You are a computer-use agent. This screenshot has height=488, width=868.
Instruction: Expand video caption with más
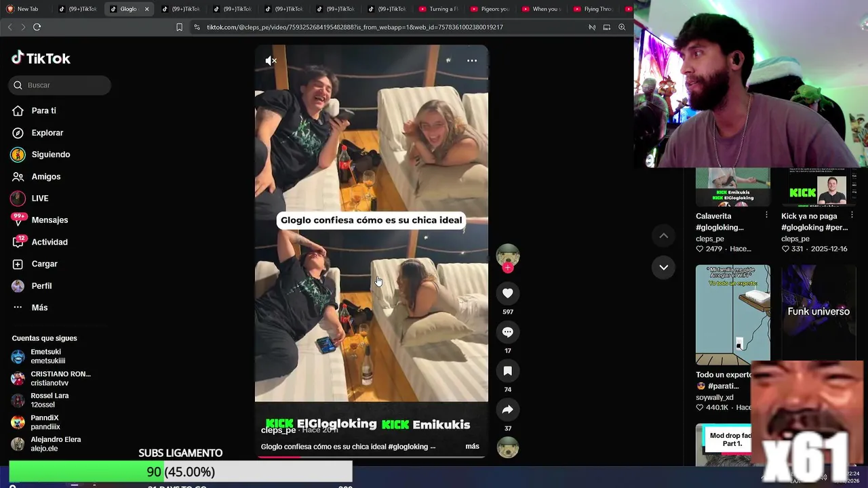[x=472, y=447]
